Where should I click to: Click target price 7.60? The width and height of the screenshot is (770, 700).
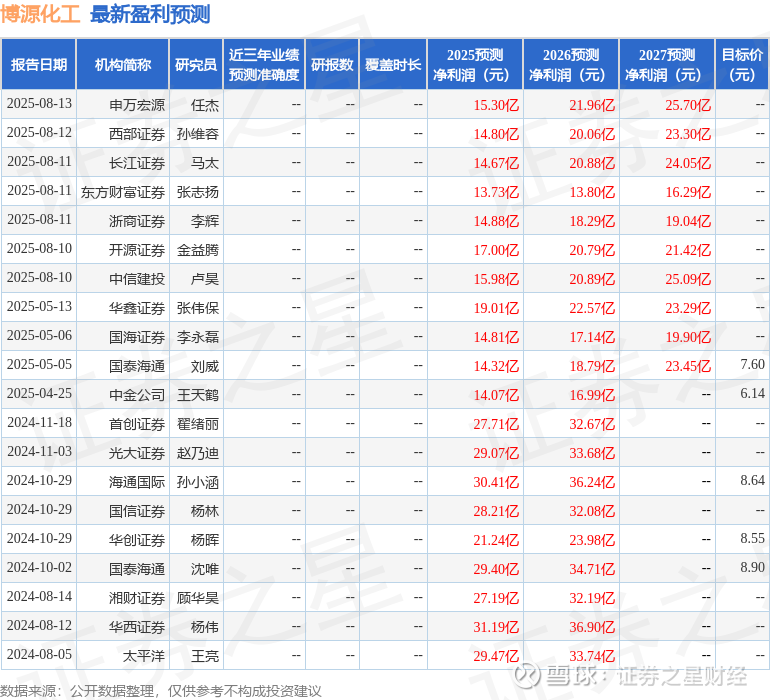tap(752, 364)
